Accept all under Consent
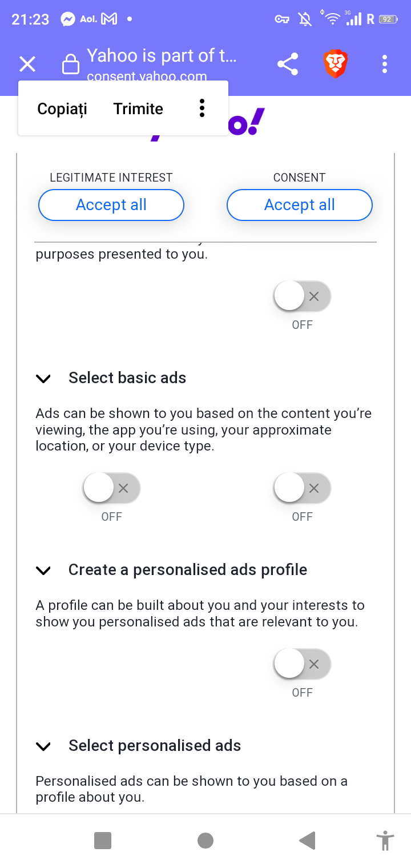This screenshot has width=411, height=868. point(300,205)
